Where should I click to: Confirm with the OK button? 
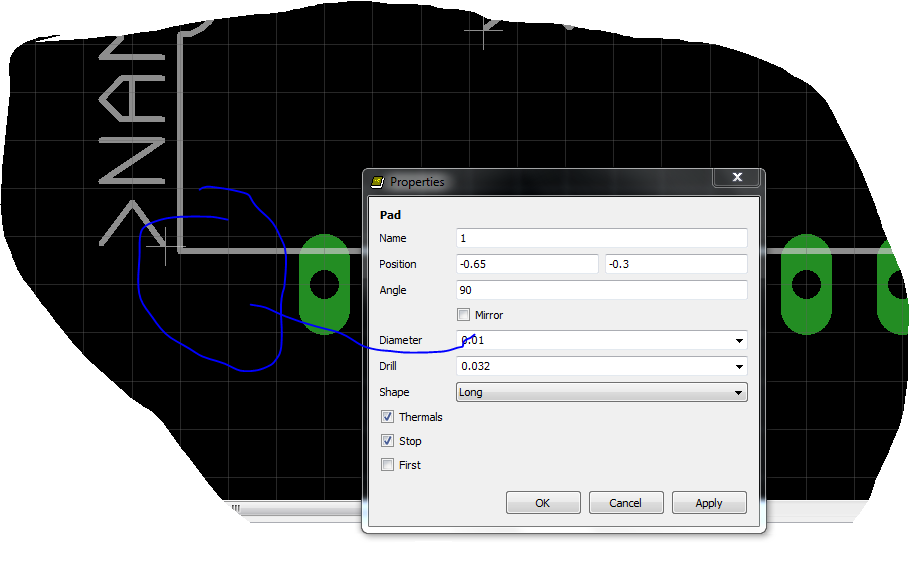[543, 503]
